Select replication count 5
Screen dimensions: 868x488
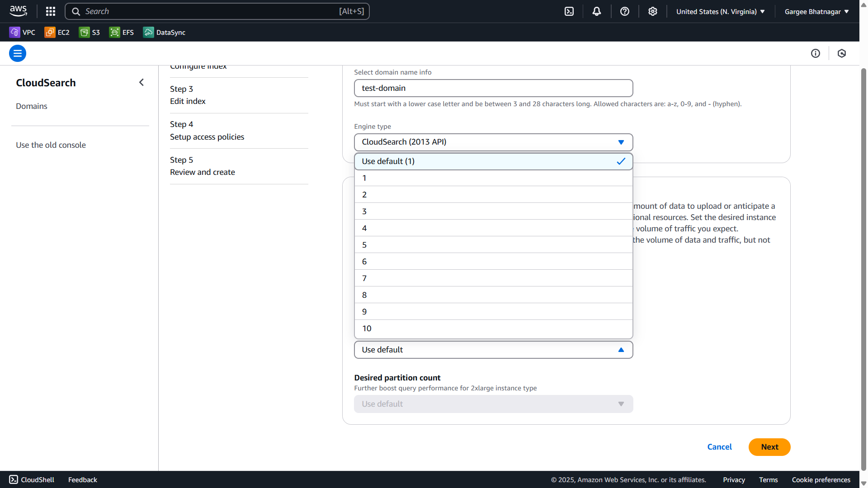493,245
